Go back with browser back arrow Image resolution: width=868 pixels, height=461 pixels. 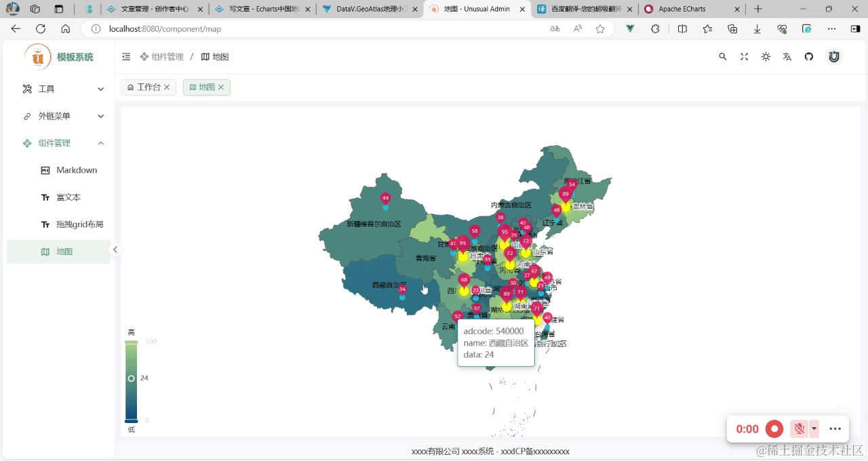(16, 29)
